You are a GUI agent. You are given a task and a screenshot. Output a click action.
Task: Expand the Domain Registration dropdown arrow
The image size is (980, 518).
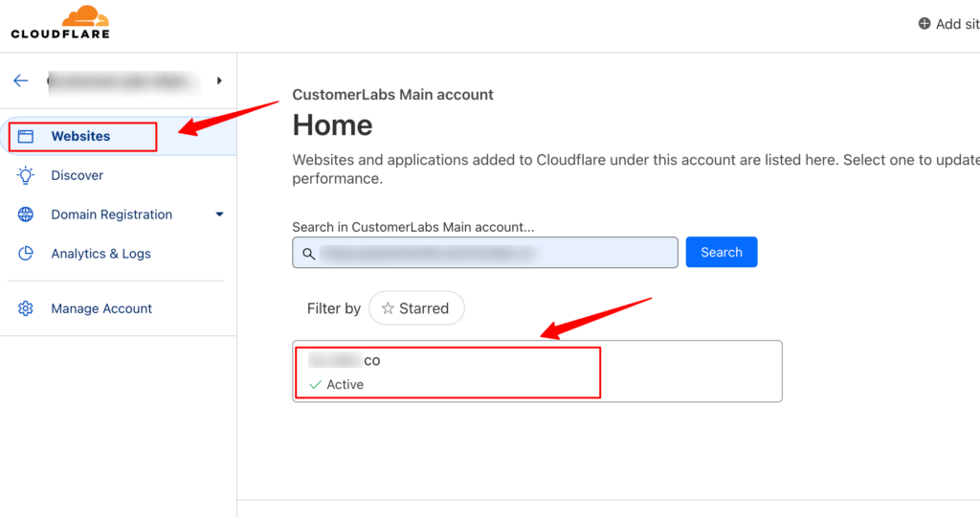(219, 214)
